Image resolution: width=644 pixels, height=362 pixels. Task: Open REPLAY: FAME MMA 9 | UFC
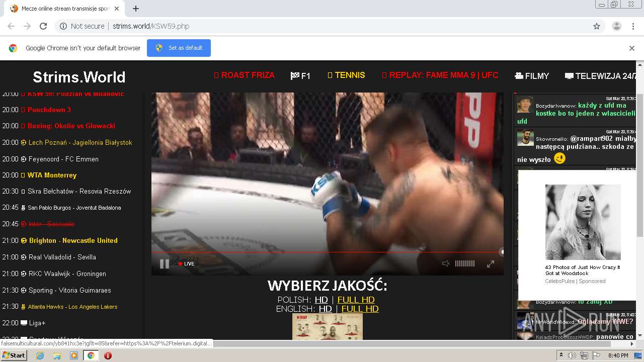(x=440, y=75)
